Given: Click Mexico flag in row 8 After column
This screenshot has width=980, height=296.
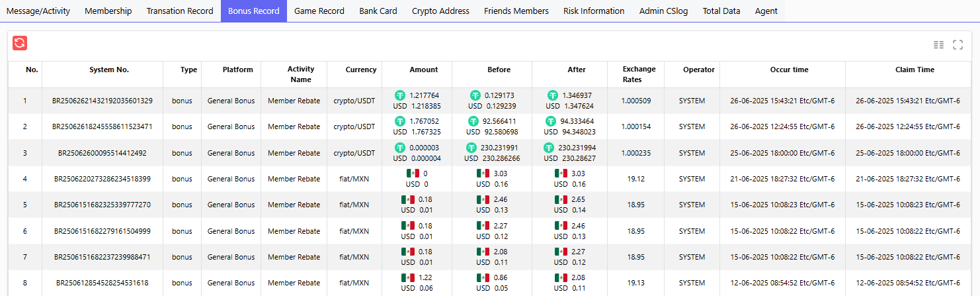Looking at the screenshot, I should pos(561,277).
